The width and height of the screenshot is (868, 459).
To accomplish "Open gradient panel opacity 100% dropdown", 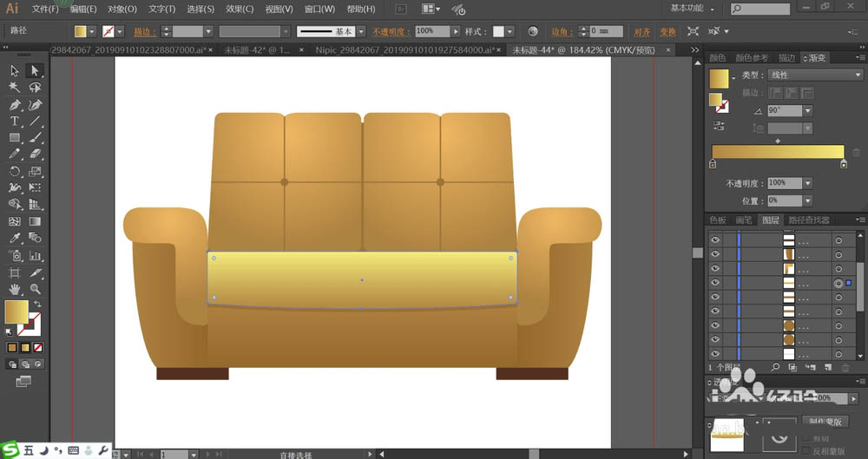I will pyautogui.click(x=807, y=183).
